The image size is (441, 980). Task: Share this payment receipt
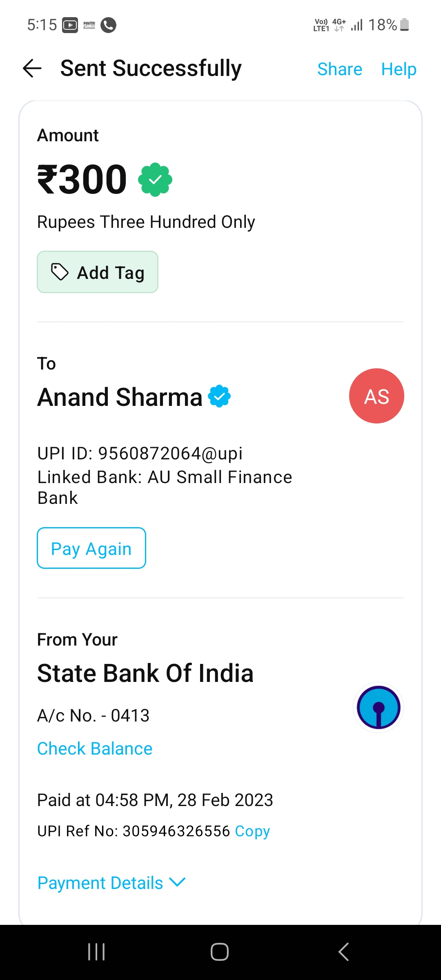[x=339, y=69]
